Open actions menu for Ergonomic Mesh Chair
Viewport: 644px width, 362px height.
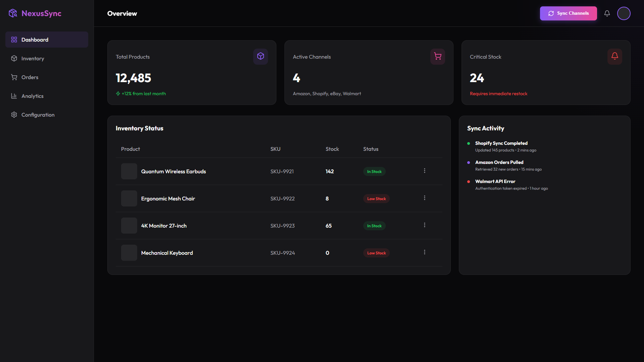(425, 198)
